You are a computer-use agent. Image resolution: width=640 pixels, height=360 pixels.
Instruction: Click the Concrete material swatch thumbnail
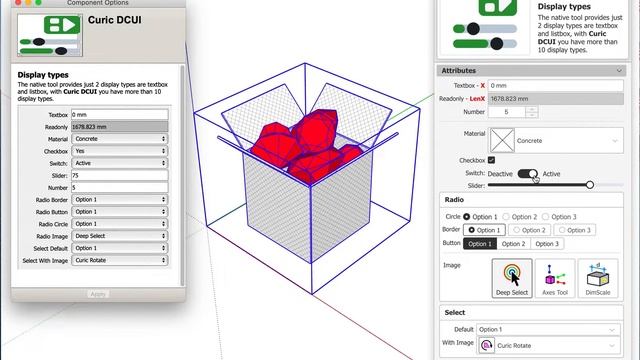[502, 140]
